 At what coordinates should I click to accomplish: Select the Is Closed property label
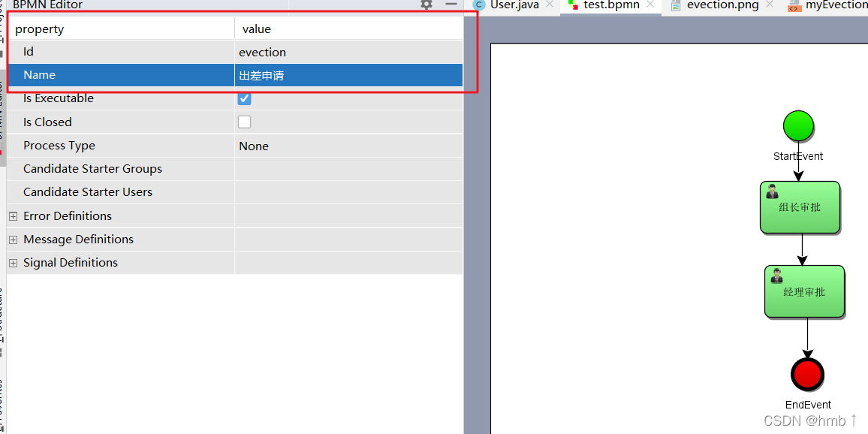tap(47, 122)
